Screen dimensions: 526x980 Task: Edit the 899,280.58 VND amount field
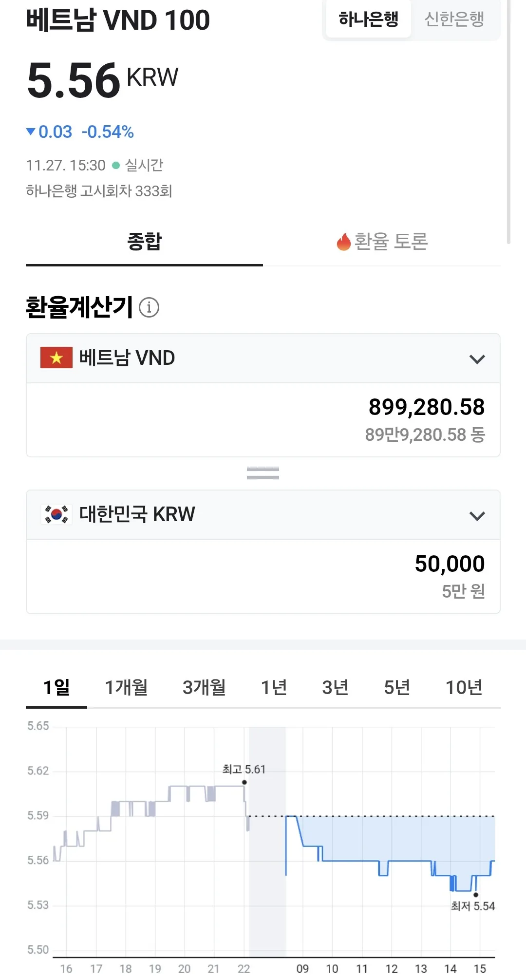[x=263, y=420]
